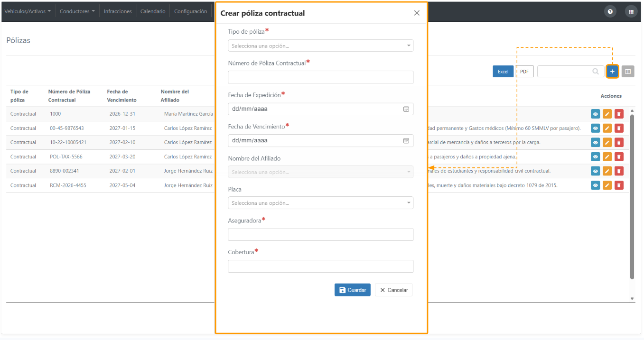This screenshot has height=340, width=644.
Task: Delete policy 8890-002341
Action: tap(619, 171)
